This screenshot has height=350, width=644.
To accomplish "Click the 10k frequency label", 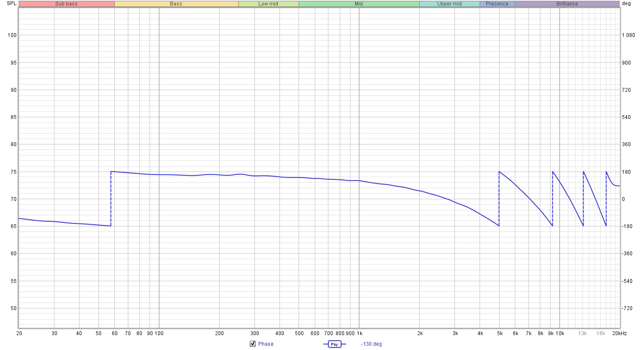I will click(560, 333).
